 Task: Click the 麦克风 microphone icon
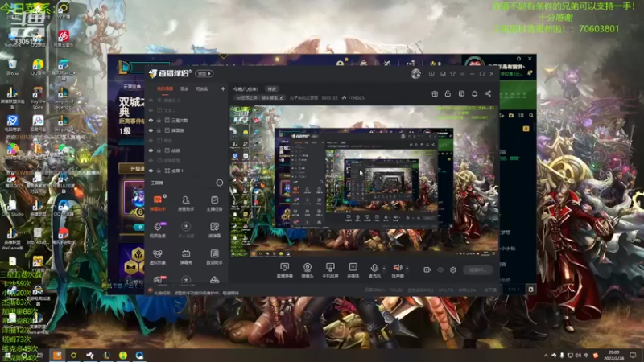pos(374,268)
